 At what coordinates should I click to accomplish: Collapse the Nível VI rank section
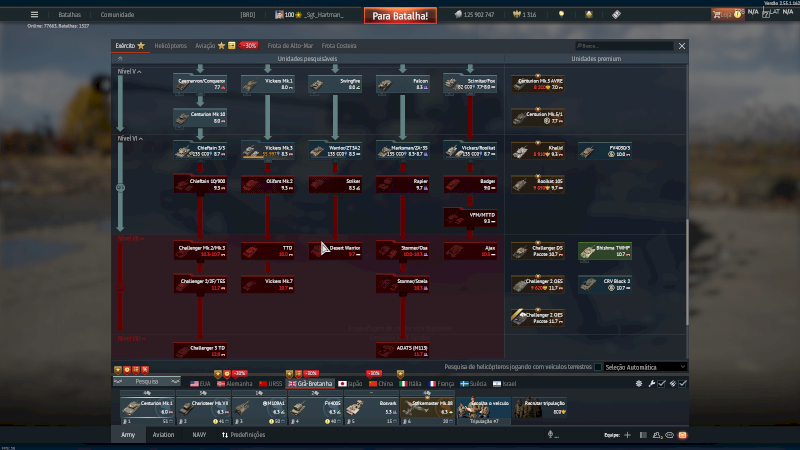[130, 138]
